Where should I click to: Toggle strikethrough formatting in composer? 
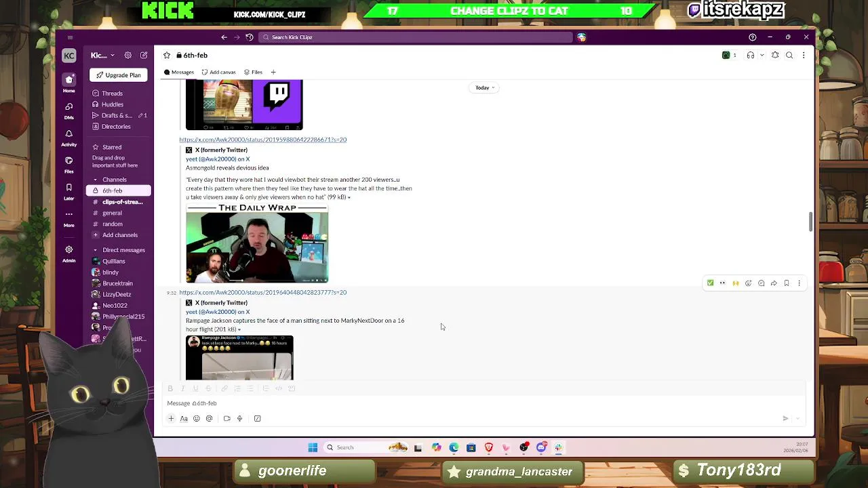coord(208,388)
